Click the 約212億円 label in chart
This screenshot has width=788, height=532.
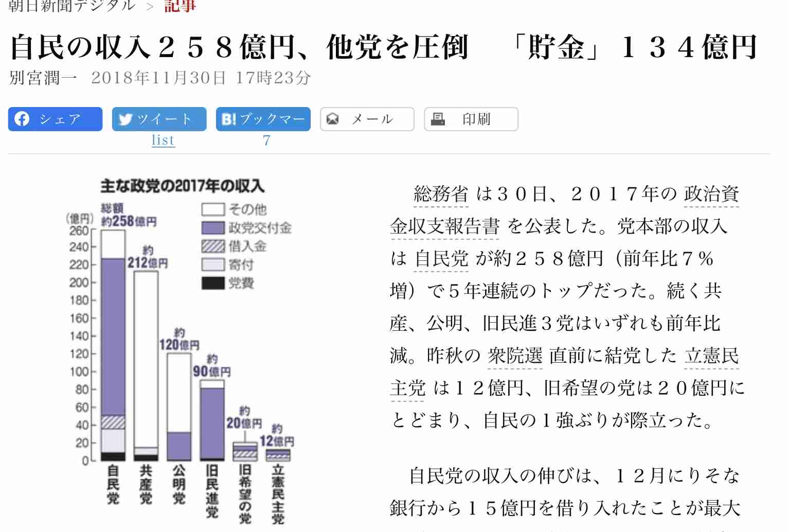pos(148,257)
